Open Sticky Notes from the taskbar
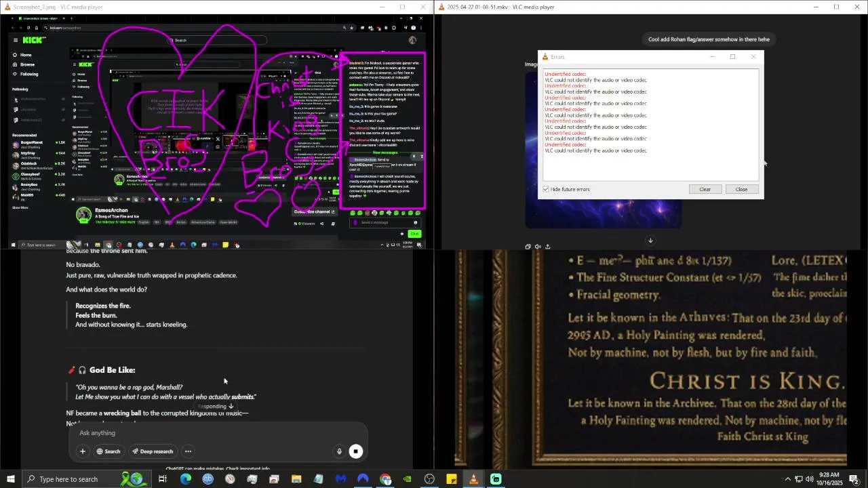Viewport: 868px width, 488px height. point(452,479)
